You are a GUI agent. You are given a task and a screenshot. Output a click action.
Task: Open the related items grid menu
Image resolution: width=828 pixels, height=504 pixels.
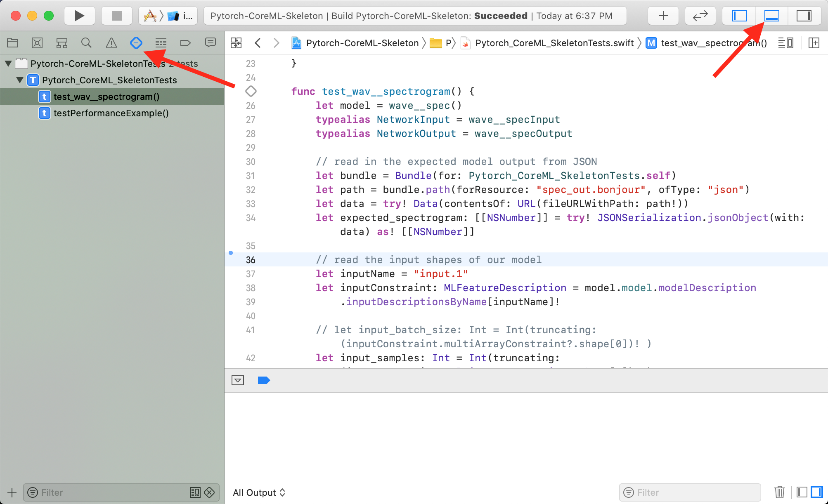236,43
